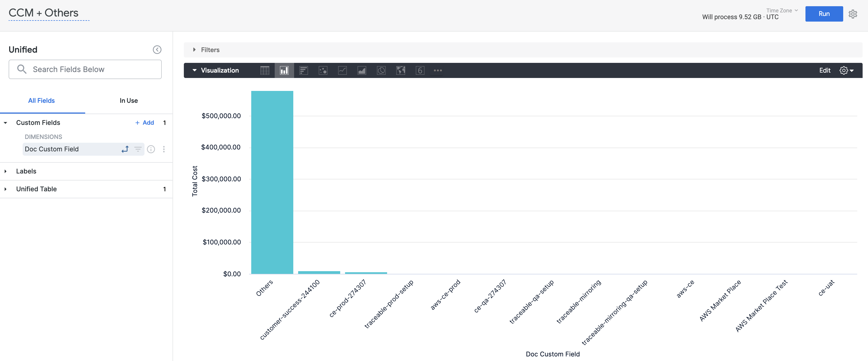
Task: Select the map visualization icon
Action: (401, 70)
